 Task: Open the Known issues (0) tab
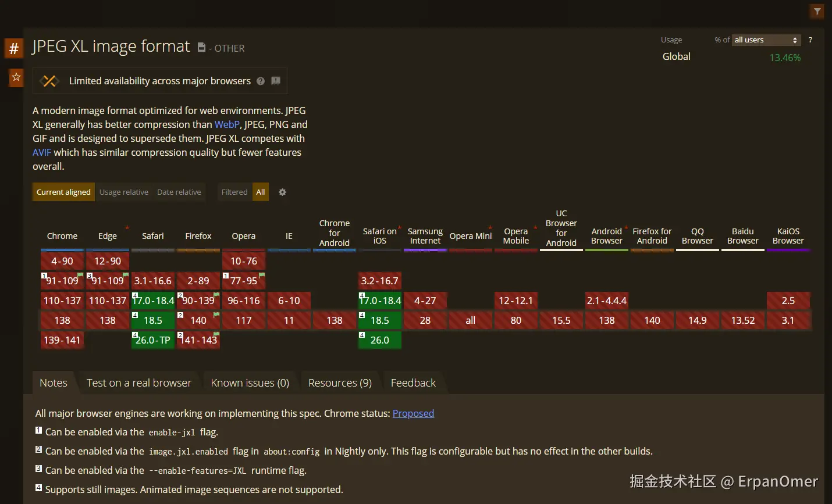250,383
